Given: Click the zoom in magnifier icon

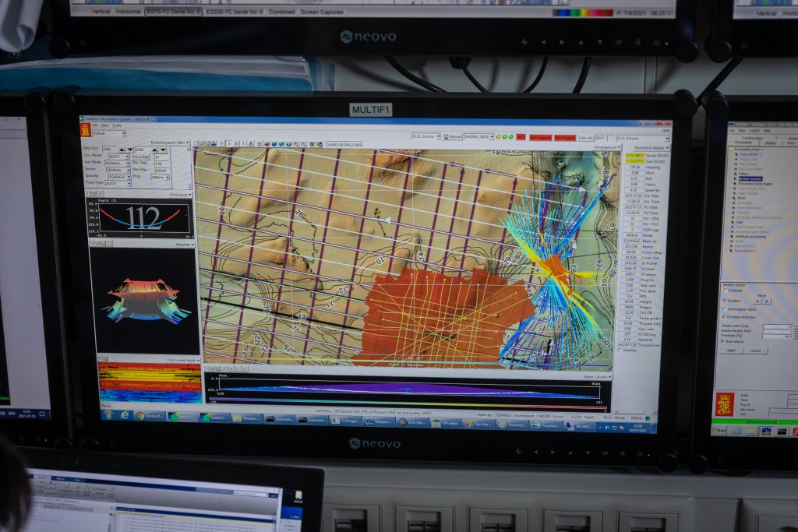Looking at the screenshot, I should (x=295, y=144).
